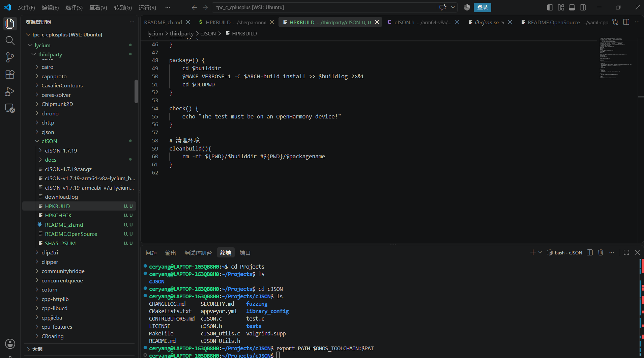
Task: Toggle secondary side bar layout icon
Action: [x=583, y=7]
